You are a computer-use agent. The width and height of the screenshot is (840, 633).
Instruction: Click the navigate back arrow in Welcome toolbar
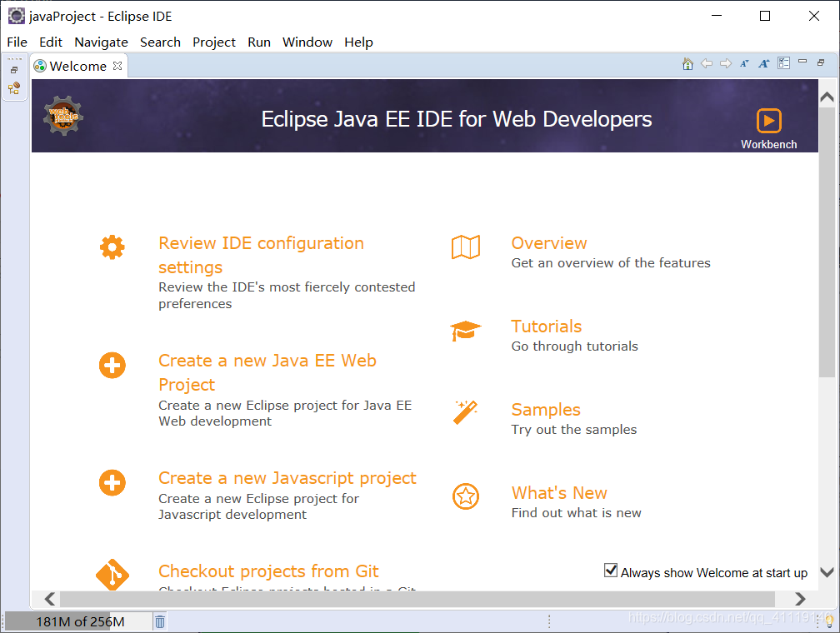[x=707, y=64]
